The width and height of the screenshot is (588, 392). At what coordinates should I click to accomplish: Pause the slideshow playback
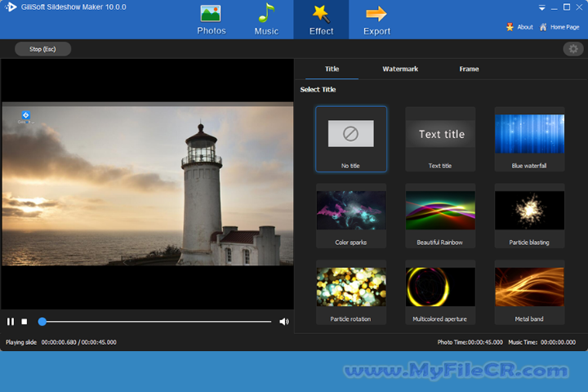coord(11,322)
